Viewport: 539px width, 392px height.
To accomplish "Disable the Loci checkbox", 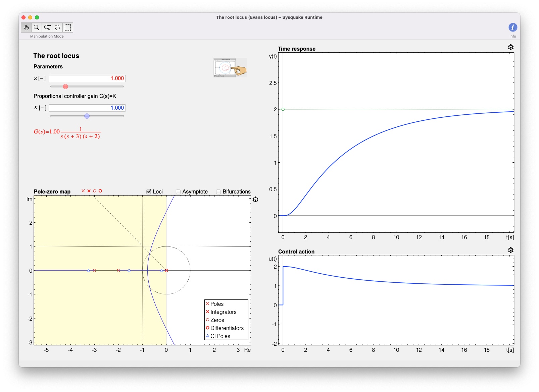I will coord(148,191).
